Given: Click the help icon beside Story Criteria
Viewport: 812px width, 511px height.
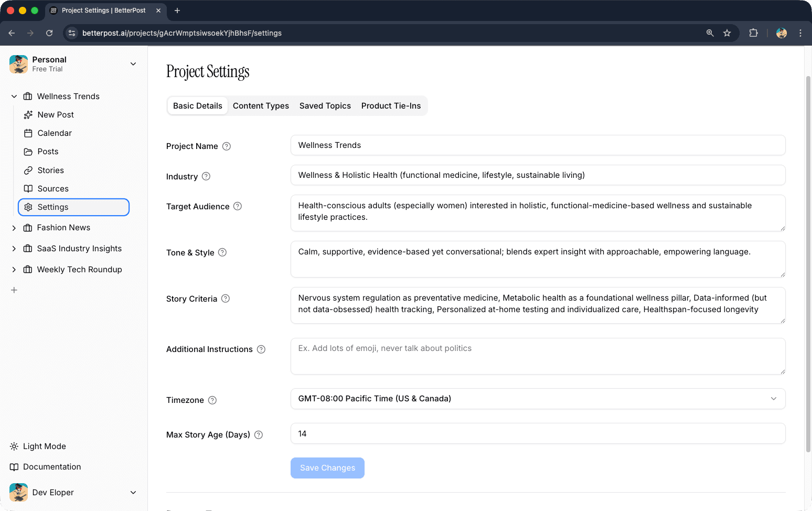Looking at the screenshot, I should coord(226,298).
